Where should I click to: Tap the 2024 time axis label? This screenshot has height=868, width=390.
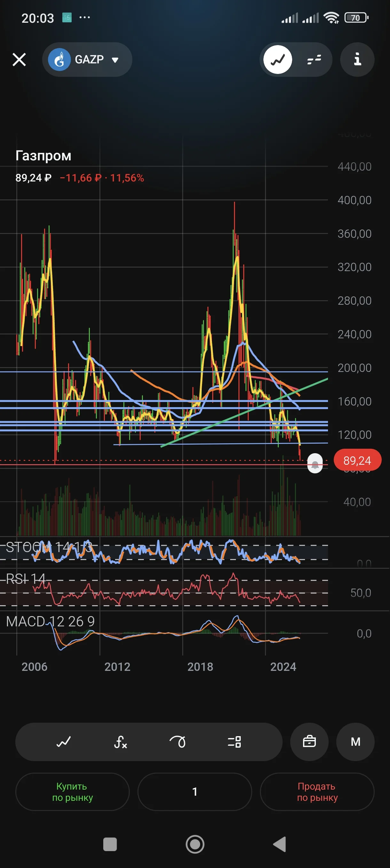coord(283,667)
